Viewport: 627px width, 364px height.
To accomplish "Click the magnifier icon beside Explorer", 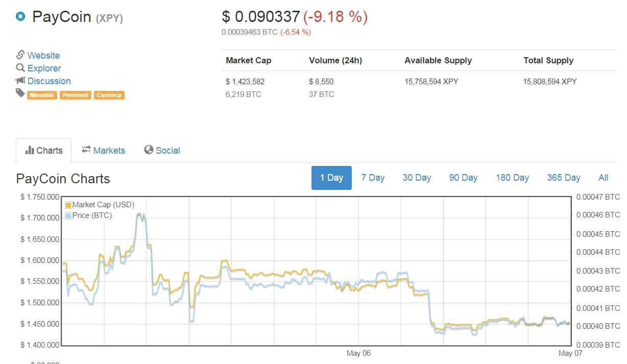I will [x=20, y=68].
